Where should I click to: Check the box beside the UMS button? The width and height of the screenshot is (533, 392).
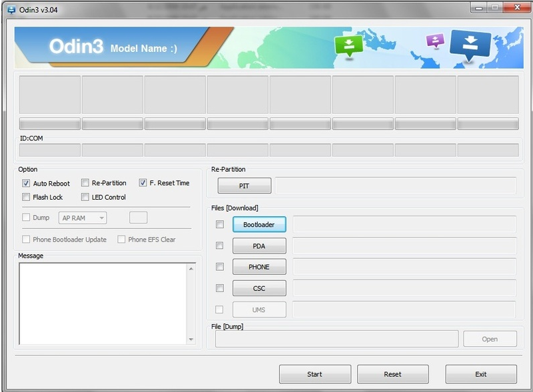220,309
